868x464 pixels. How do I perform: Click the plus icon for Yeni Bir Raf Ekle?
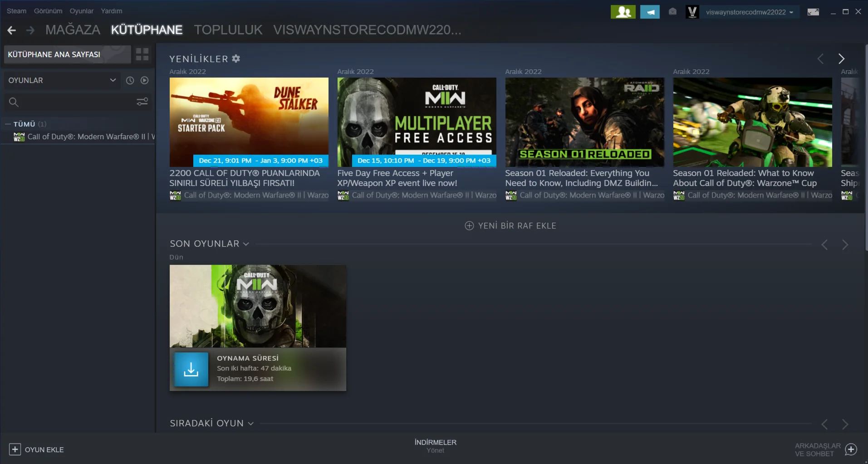point(469,226)
